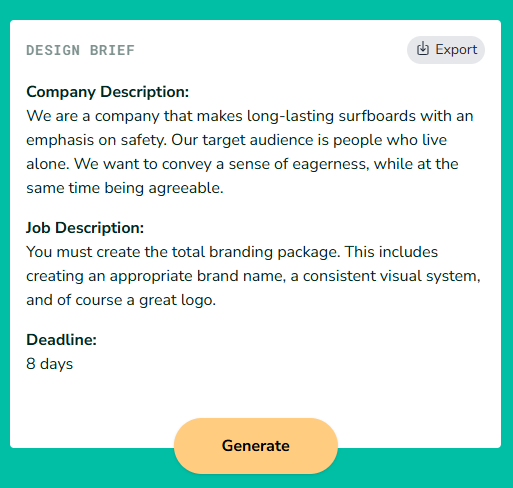Select the Job Description heading
Screen dimensions: 513x488
tap(85, 228)
